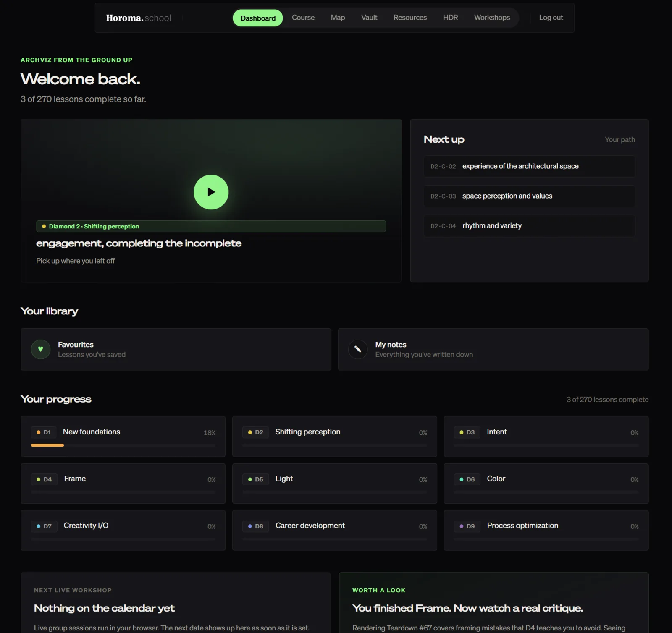Click the D4 badge on Frame
This screenshot has width=672, height=633.
tap(44, 479)
